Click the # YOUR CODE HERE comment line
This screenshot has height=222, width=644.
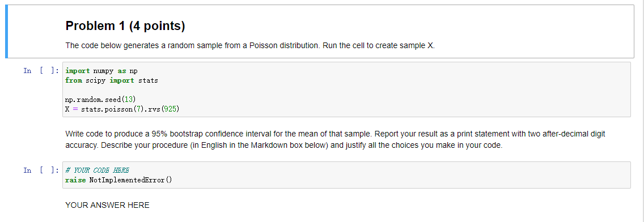point(98,170)
